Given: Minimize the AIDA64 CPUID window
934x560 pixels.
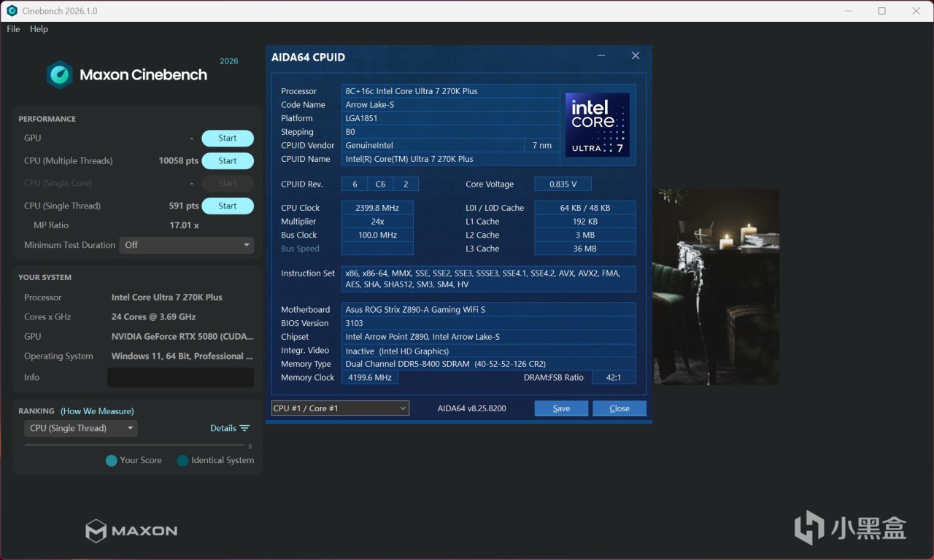Looking at the screenshot, I should click(601, 56).
